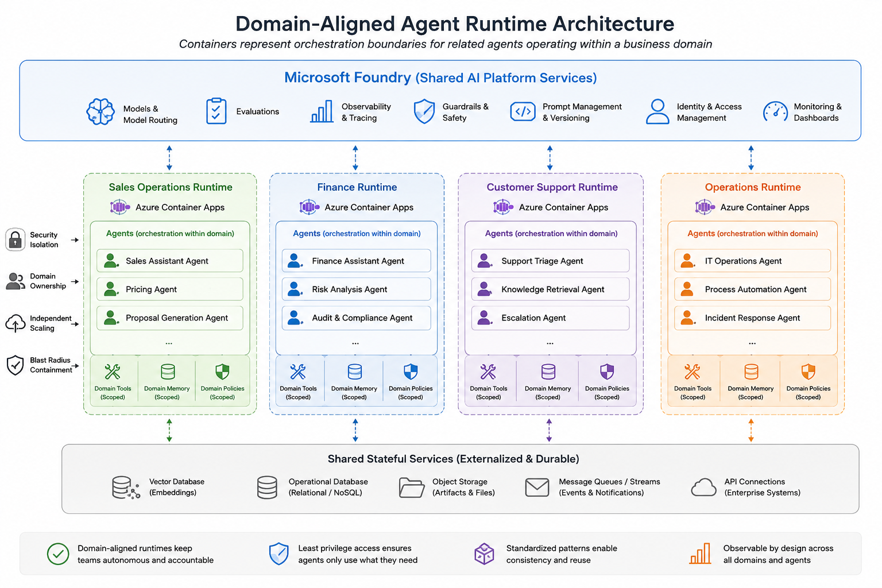The width and height of the screenshot is (882, 588).
Task: Click the Observability & Tracing bar chart icon
Action: tap(322, 111)
